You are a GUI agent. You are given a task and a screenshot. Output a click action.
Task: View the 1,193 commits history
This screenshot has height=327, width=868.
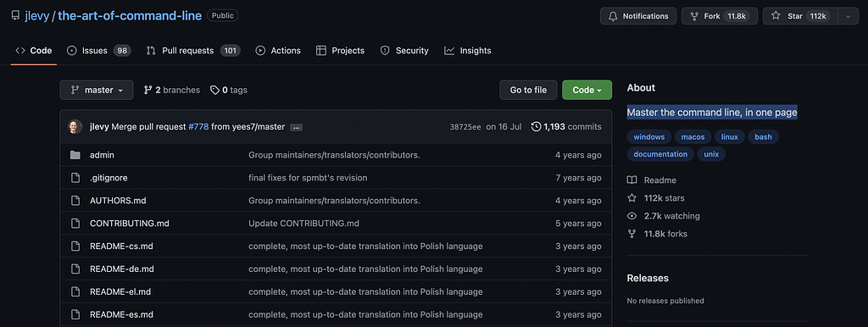(566, 127)
